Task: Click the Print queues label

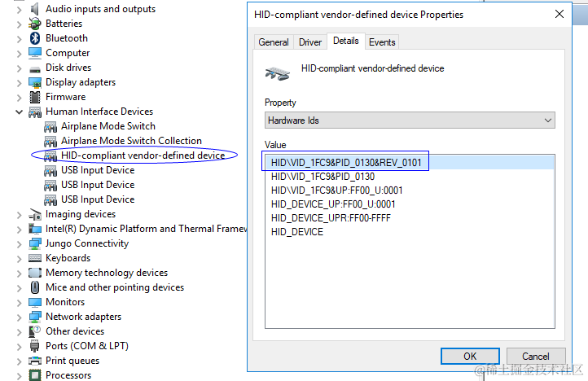Action: pyautogui.click(x=72, y=361)
